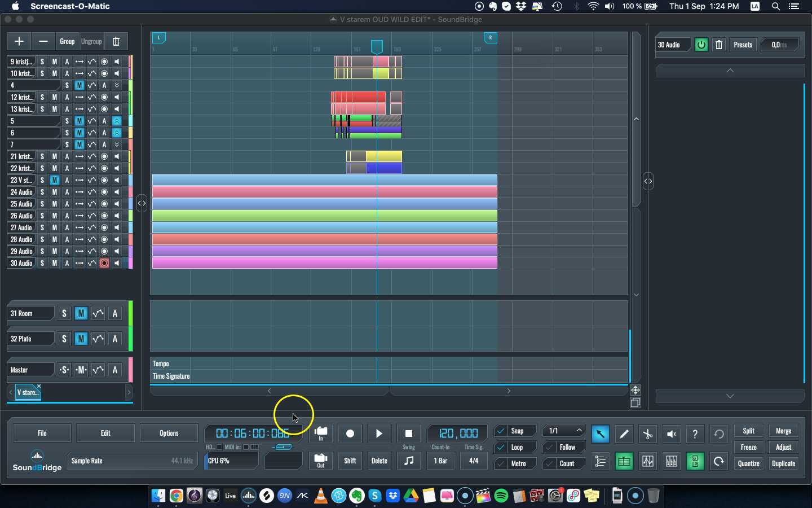Start playback with the play button
The height and width of the screenshot is (508, 812).
(x=378, y=433)
